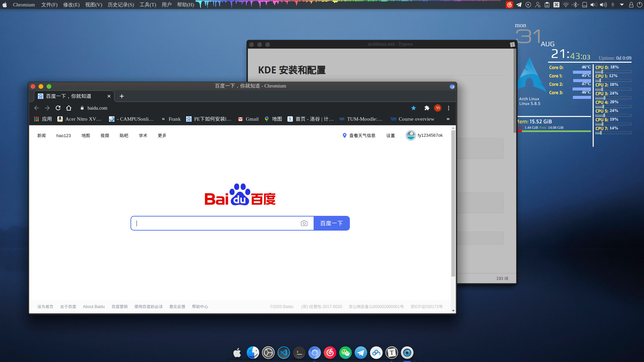
Task: Open the Chromium home page button
Action: tap(69, 108)
